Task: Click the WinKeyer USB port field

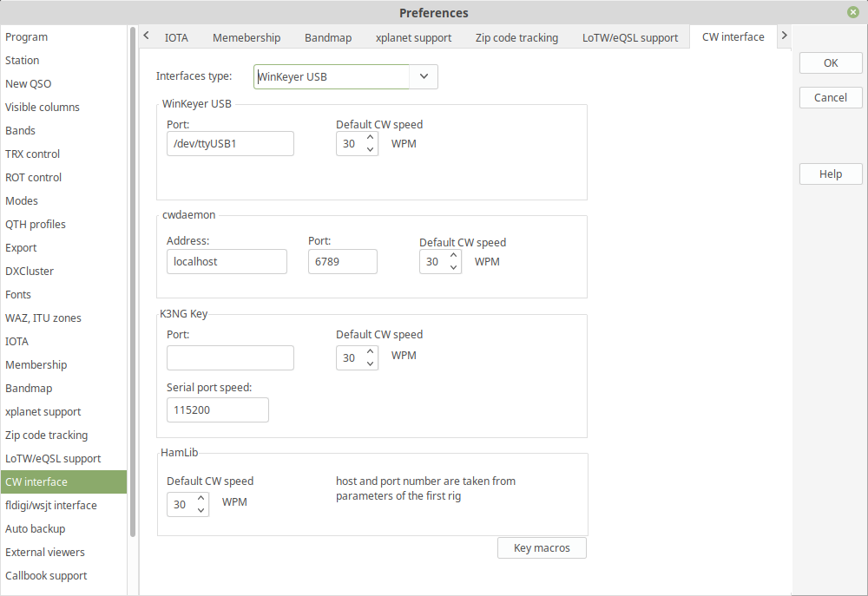Action: [230, 144]
